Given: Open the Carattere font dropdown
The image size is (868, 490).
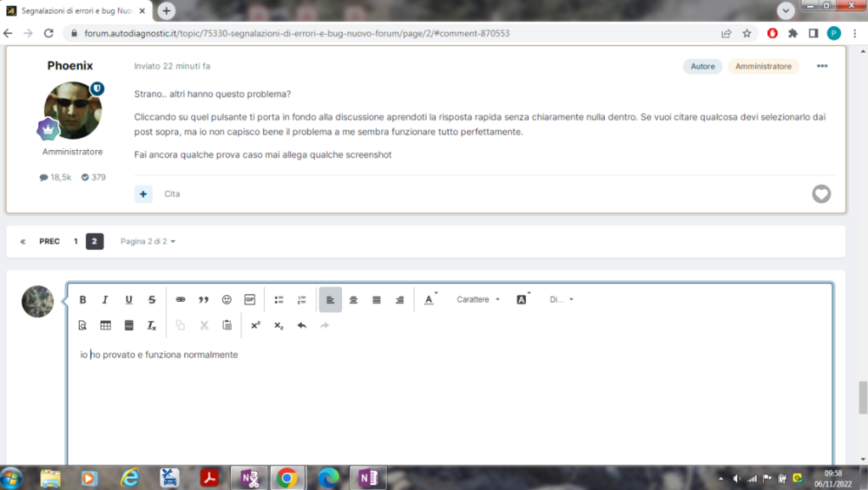Looking at the screenshot, I should 478,300.
